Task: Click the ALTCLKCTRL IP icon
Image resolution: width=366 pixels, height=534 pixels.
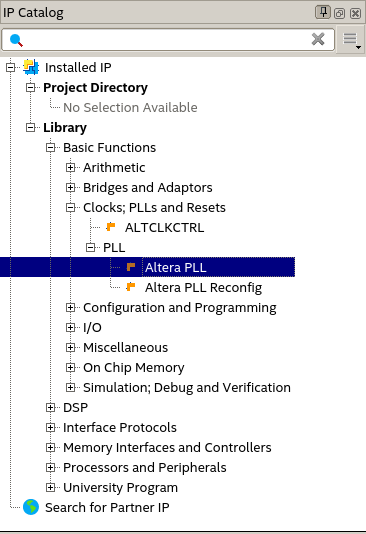Action: click(x=111, y=227)
